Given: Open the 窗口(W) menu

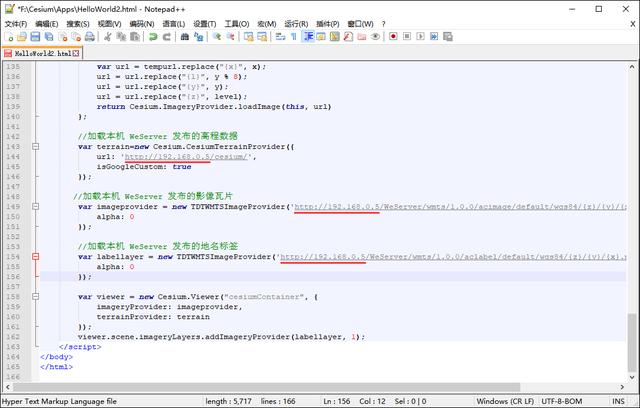Looking at the screenshot, I should (360, 24).
